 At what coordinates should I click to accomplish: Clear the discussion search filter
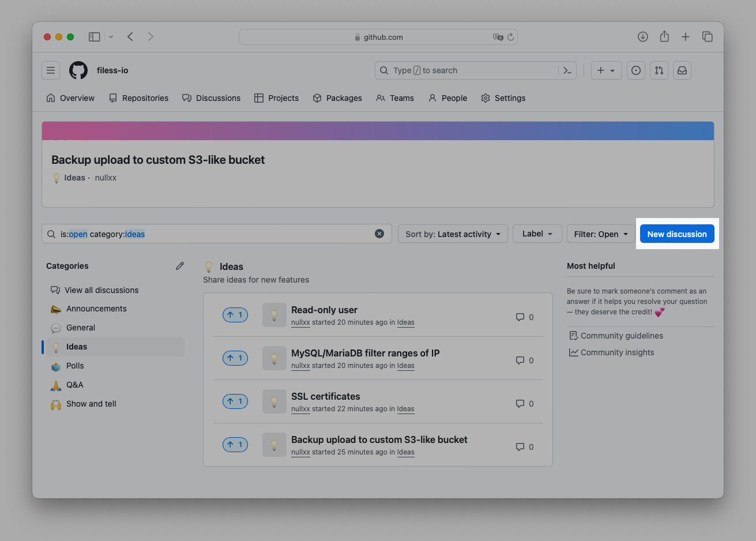379,234
